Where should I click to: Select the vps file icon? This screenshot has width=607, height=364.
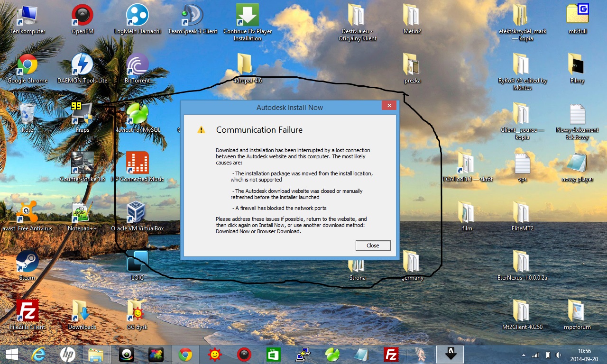point(523,168)
